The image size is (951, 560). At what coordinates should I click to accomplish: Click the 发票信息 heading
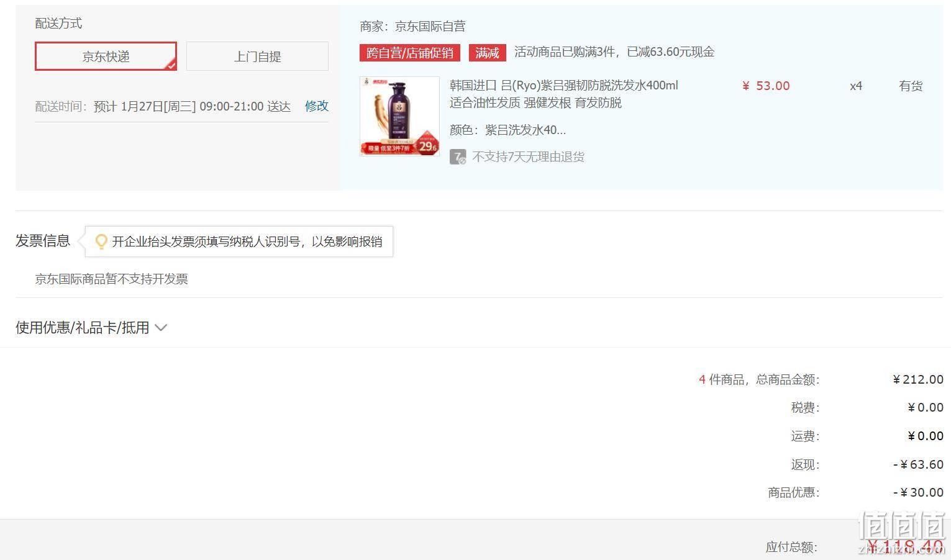click(43, 241)
